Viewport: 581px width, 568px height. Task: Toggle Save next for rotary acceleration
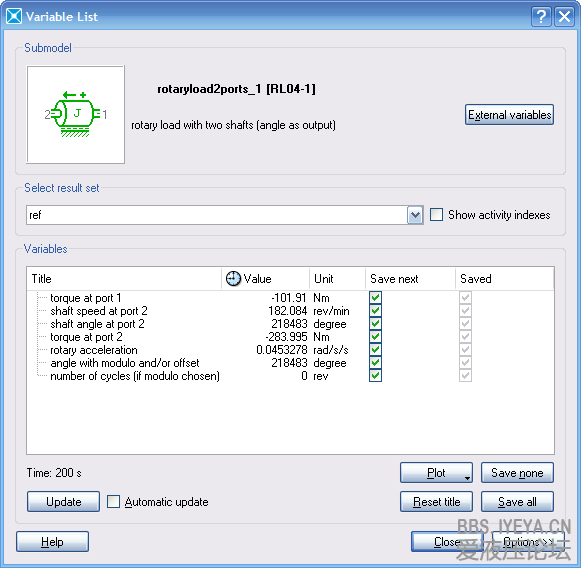pos(375,349)
